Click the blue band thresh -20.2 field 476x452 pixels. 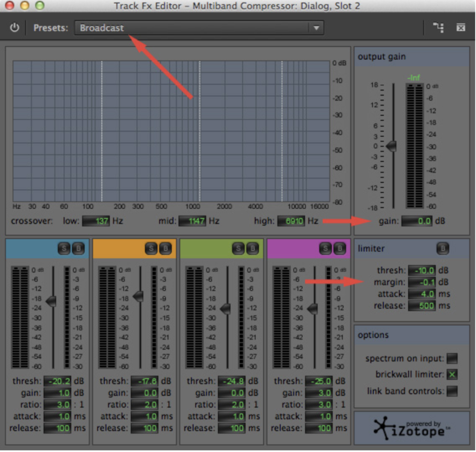tap(57, 381)
